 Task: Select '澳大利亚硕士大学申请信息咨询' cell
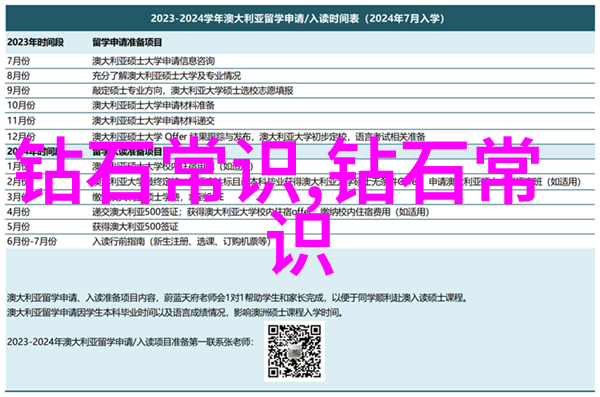click(x=153, y=61)
